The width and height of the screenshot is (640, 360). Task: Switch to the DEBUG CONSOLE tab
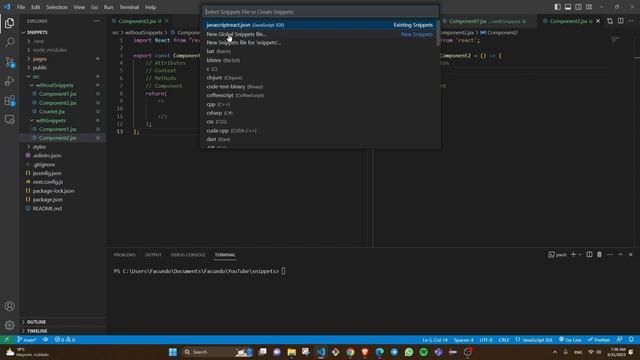(188, 255)
